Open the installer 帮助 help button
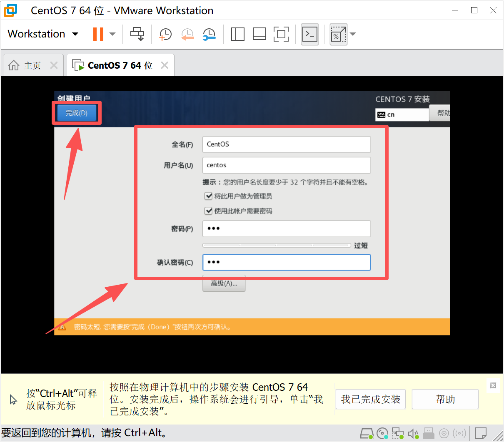Screen dimensions: 504x442 [x=440, y=113]
